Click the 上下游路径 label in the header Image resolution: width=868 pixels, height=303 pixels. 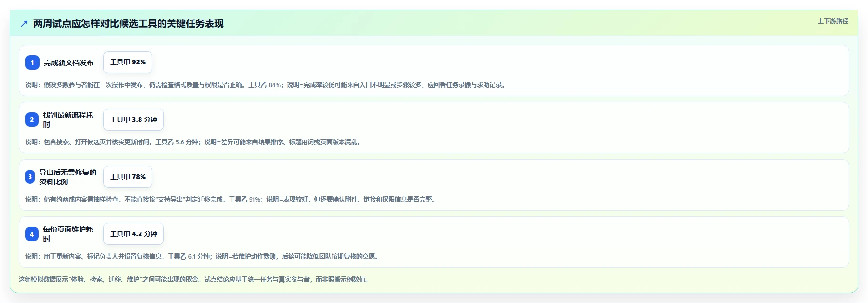click(x=833, y=21)
